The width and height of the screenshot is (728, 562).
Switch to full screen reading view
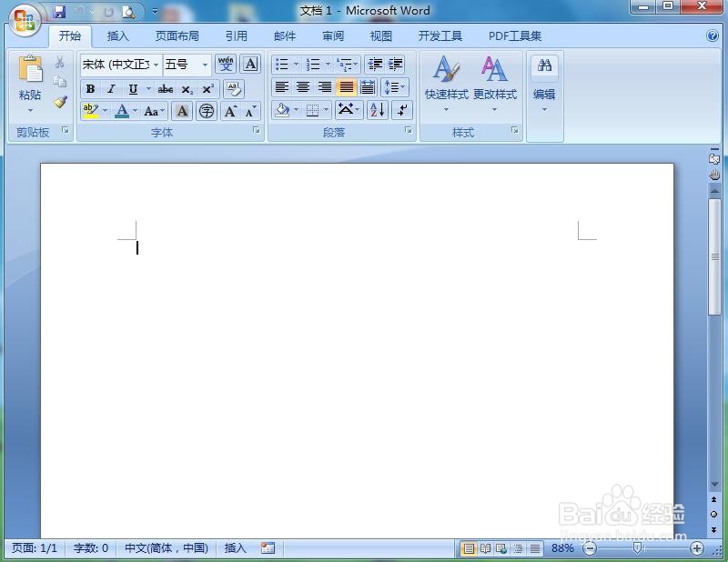pyautogui.click(x=485, y=548)
